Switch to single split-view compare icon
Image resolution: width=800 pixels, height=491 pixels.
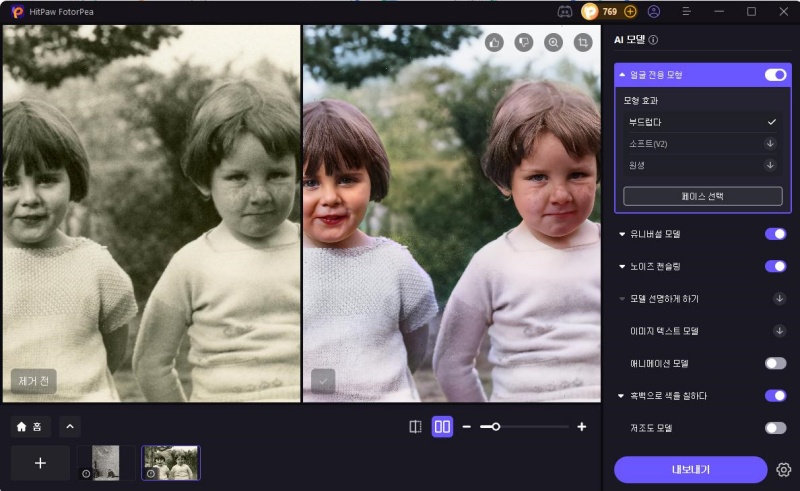point(416,427)
